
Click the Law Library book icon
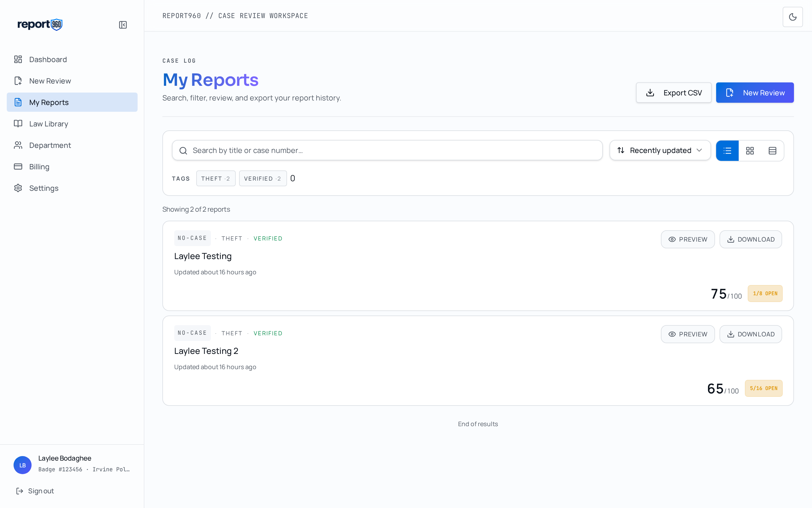18,124
